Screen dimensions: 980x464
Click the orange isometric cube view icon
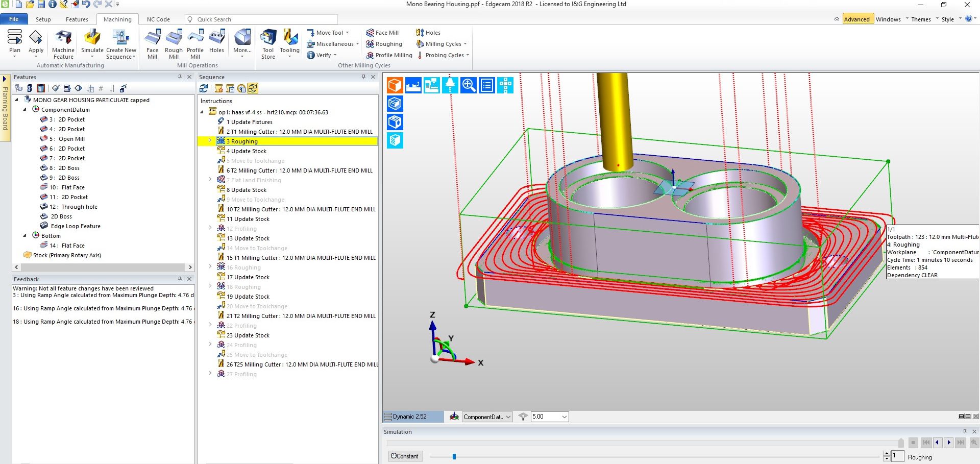click(395, 85)
